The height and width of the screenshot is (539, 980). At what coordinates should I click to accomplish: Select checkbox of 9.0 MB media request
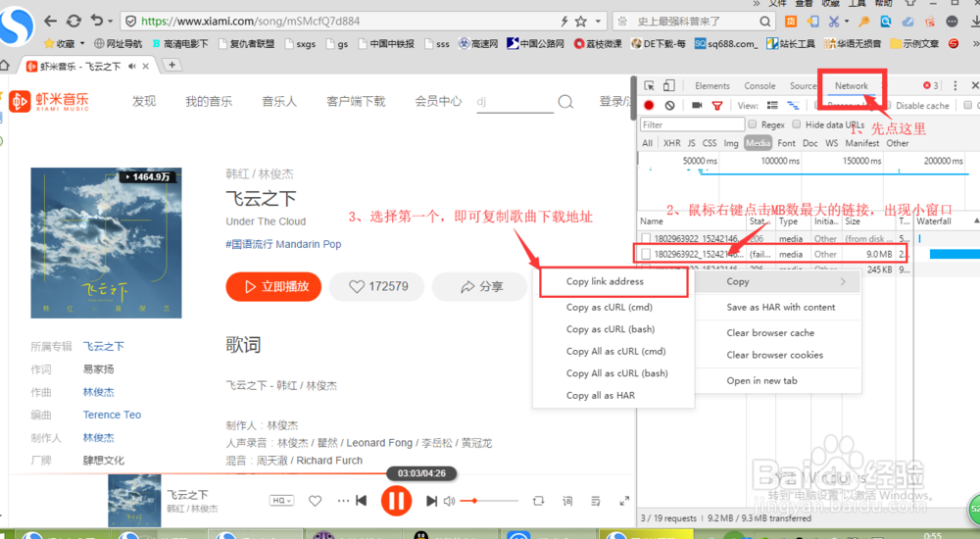tap(646, 254)
